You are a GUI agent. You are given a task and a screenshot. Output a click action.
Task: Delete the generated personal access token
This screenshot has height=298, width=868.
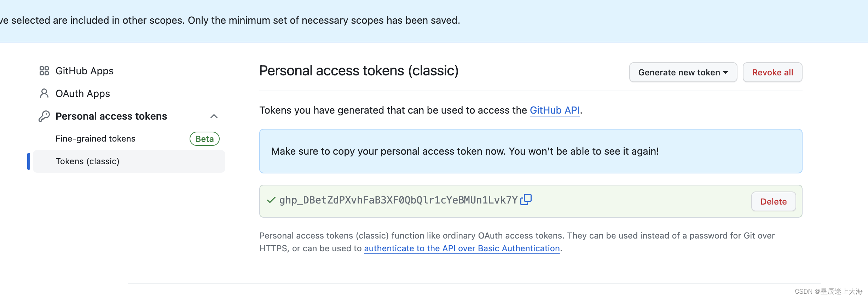773,201
